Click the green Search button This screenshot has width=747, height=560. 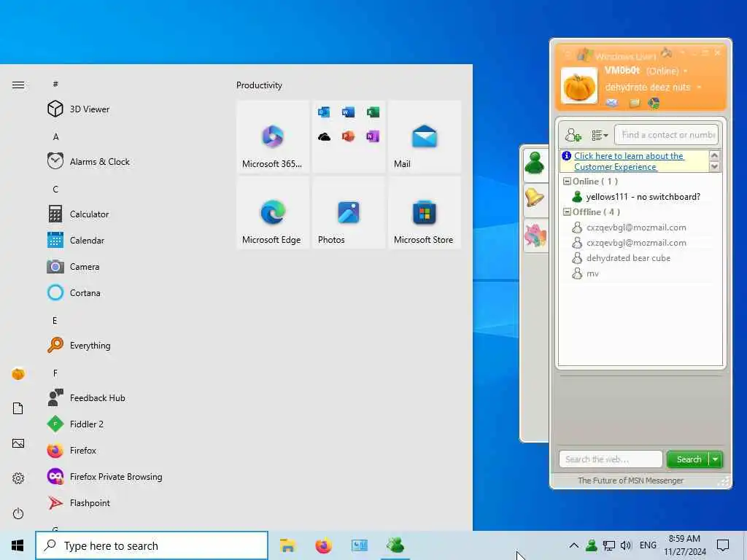click(689, 459)
